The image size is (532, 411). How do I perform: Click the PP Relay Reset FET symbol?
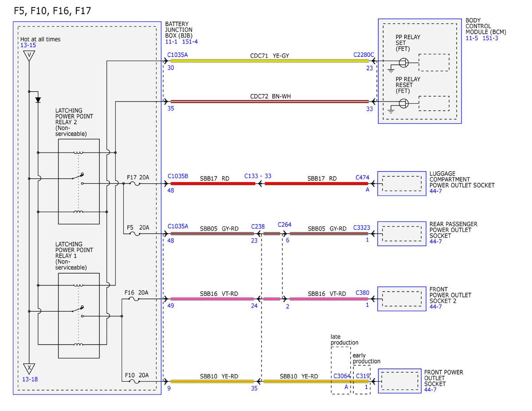403,103
